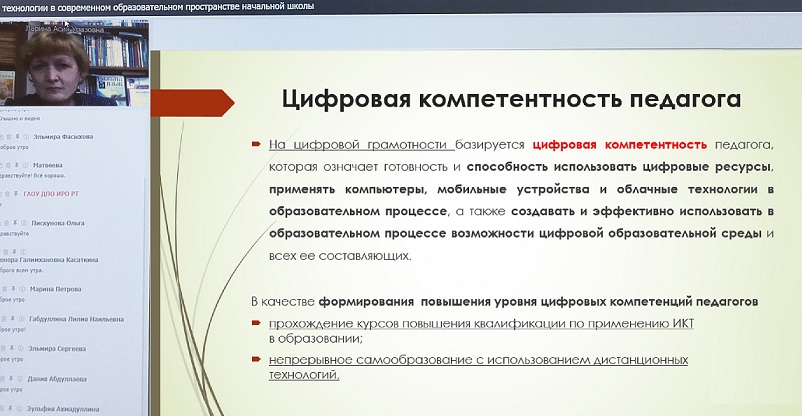Click name Марина Петрова in chat list

point(55,289)
